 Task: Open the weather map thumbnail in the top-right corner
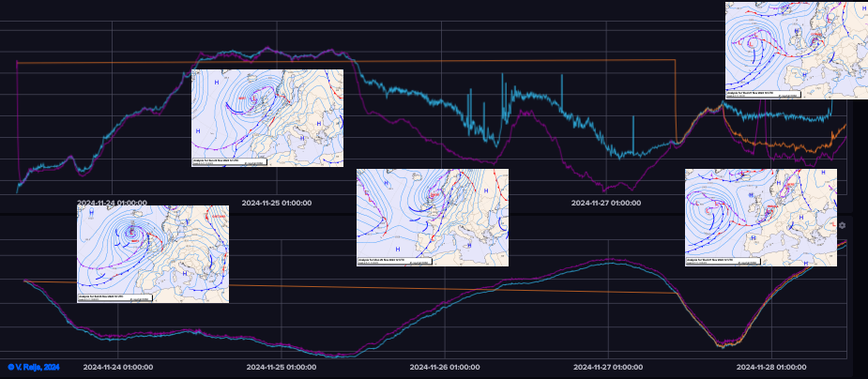click(797, 51)
